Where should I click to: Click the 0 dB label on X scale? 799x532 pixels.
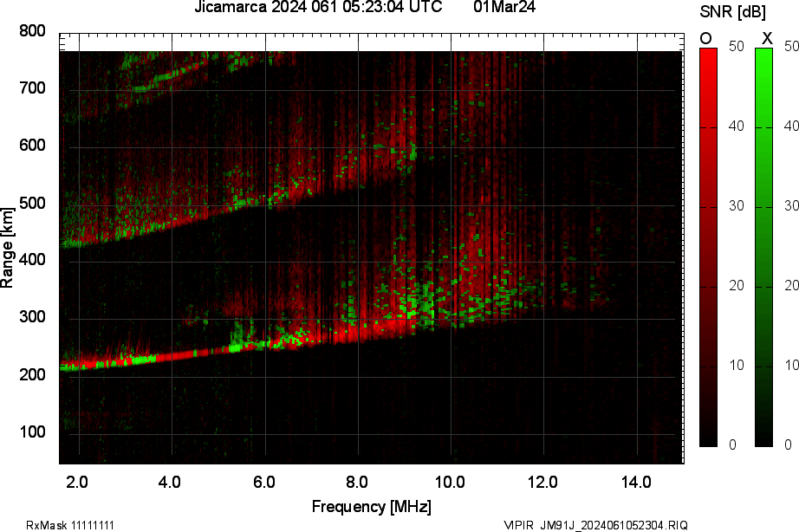789,444
